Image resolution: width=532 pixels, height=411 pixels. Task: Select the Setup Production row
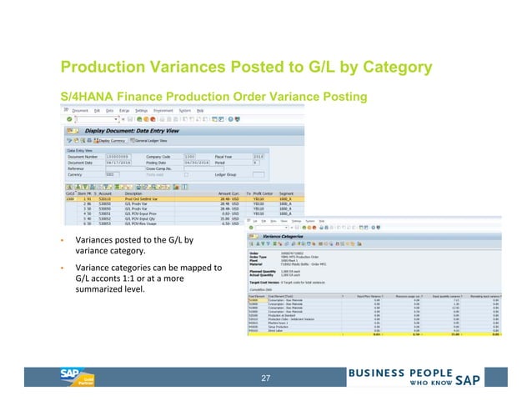pyautogui.click(x=375, y=327)
